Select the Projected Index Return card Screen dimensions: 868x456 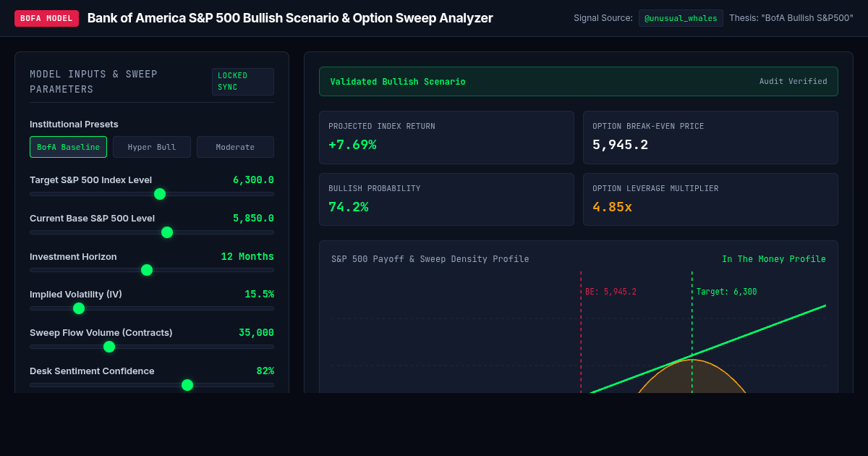pyautogui.click(x=446, y=138)
